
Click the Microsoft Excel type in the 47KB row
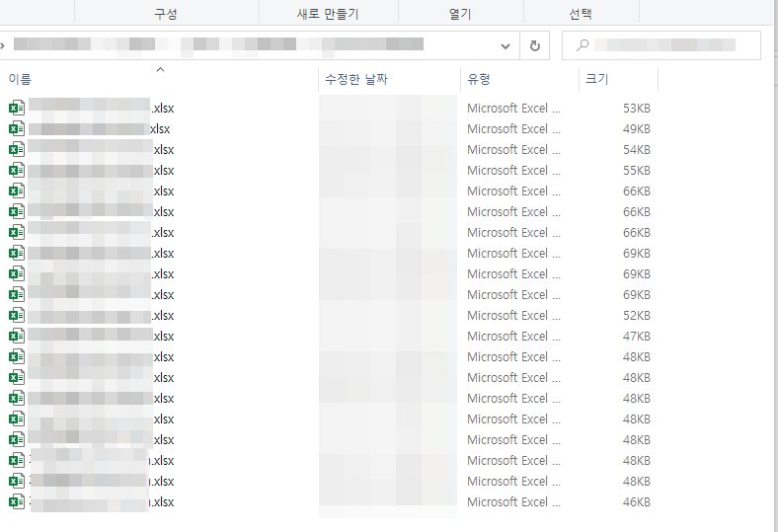point(513,337)
